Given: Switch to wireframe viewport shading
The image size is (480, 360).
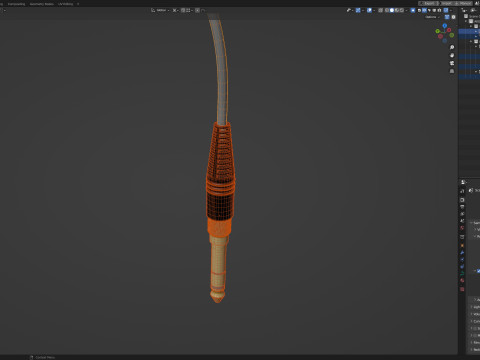Looking at the screenshot, I should coord(387,10).
